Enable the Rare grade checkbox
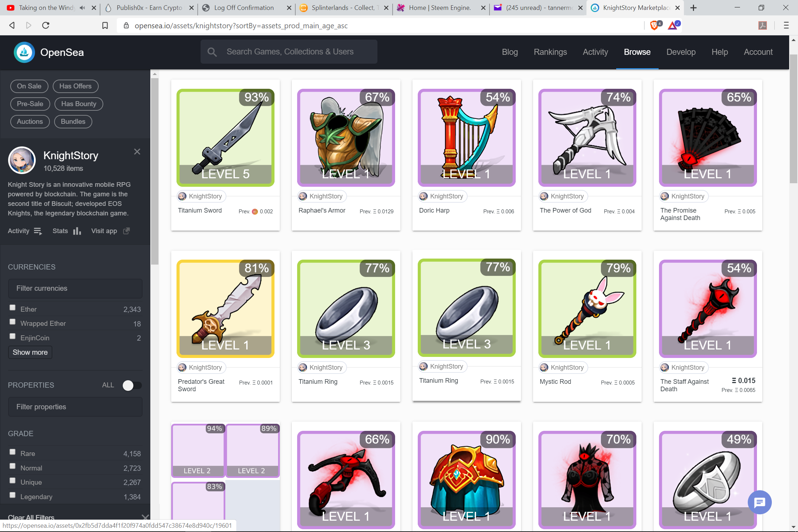The image size is (798, 532). click(x=12, y=452)
